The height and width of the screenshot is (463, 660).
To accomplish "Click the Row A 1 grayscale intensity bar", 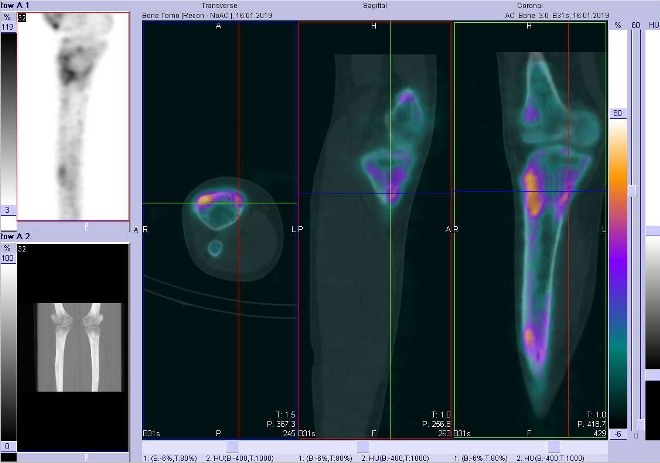I will click(x=8, y=119).
